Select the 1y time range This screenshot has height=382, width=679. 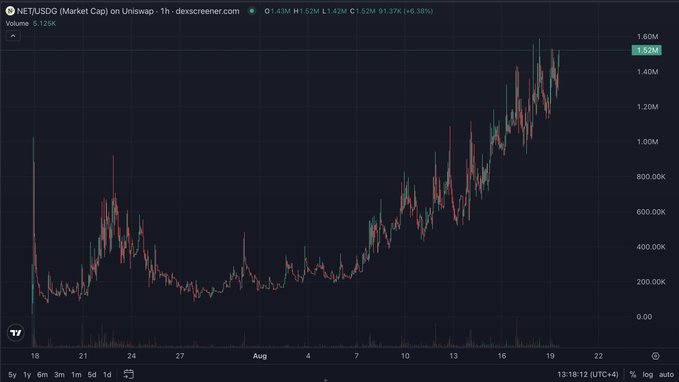point(27,375)
